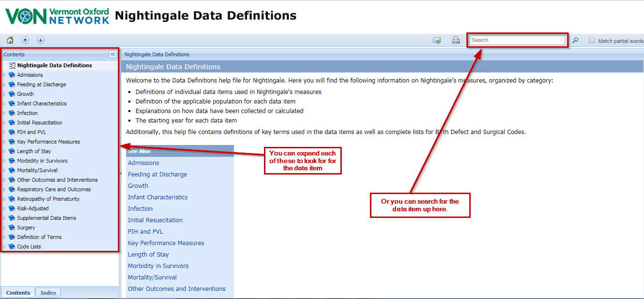644x299 pixels.
Task: Select Nightingale Data Definitions in tree
Action: tap(54, 65)
